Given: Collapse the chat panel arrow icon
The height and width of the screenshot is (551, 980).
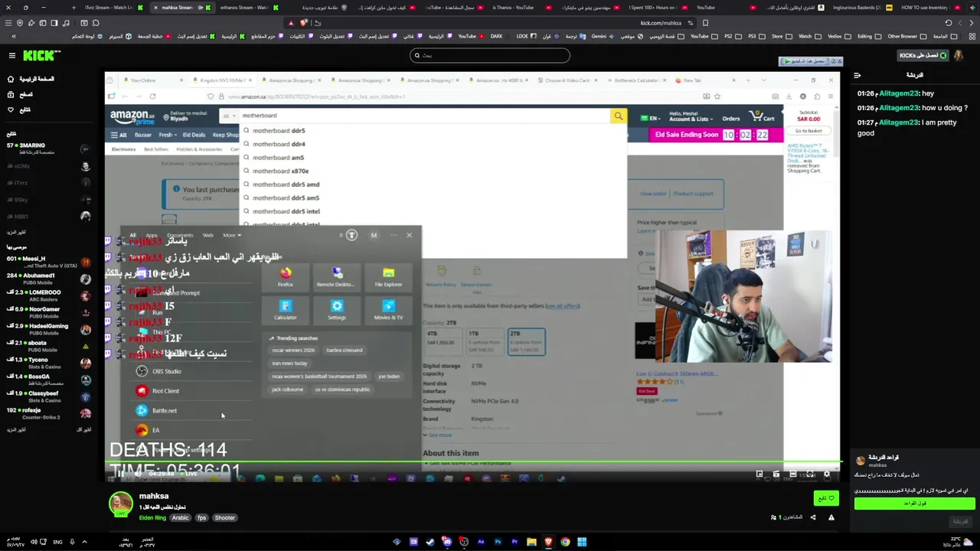Looking at the screenshot, I should (857, 75).
